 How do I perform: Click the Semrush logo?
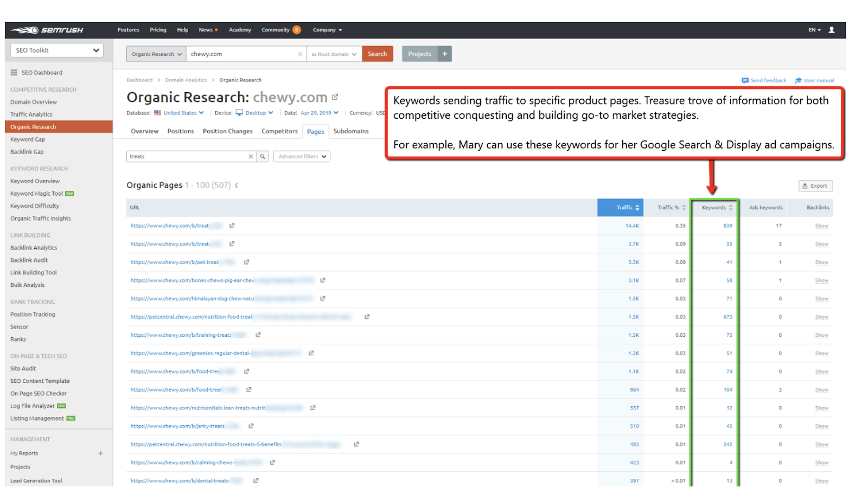tap(47, 30)
